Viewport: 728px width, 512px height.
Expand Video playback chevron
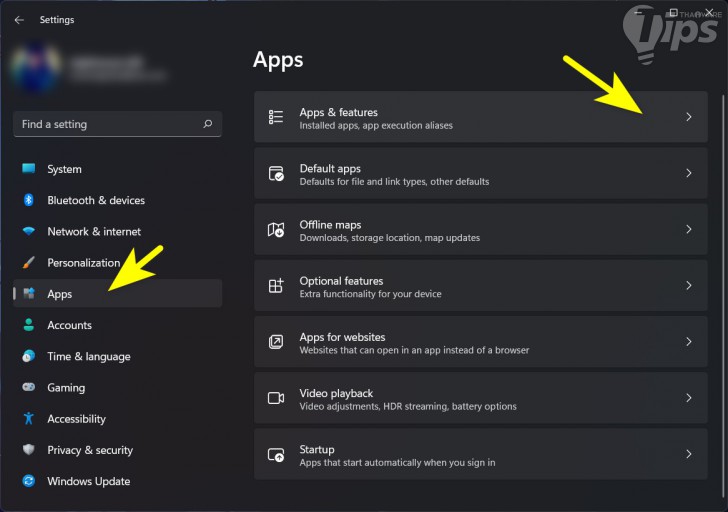[689, 398]
